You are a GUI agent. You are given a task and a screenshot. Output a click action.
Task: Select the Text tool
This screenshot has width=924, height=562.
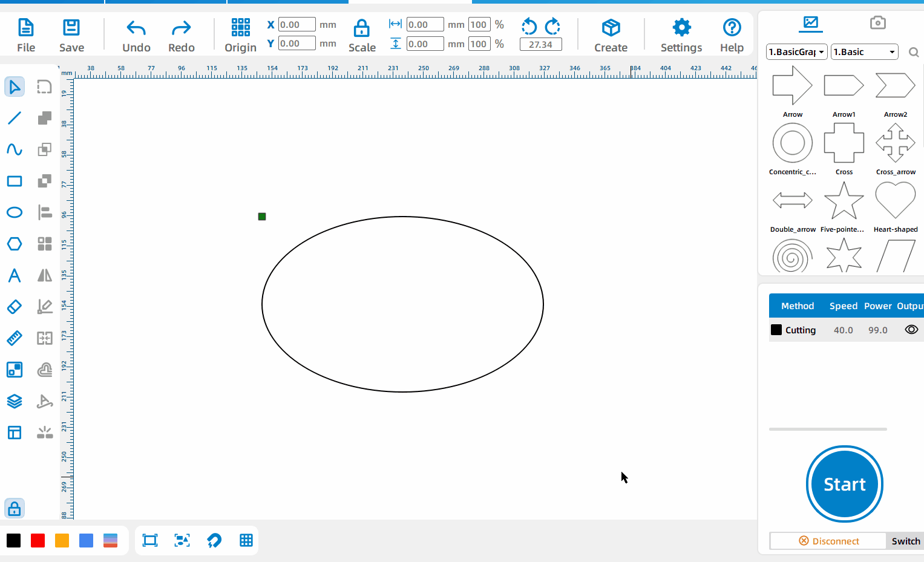(x=15, y=275)
